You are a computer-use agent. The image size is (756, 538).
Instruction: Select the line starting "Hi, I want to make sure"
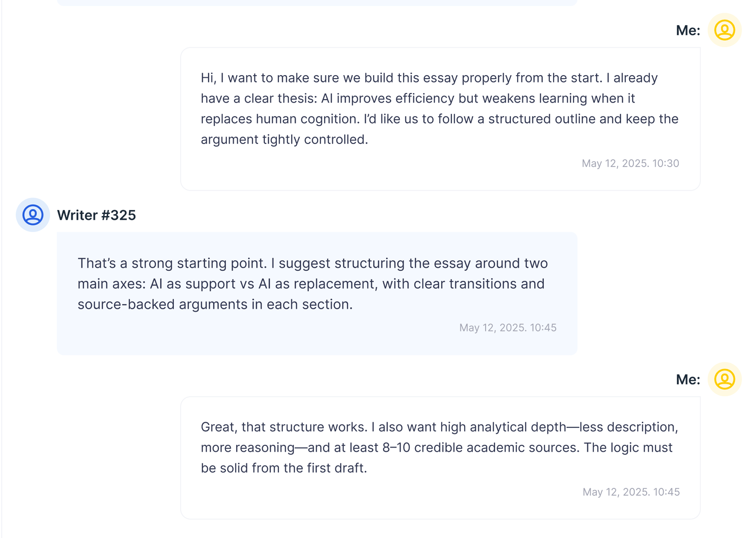429,78
